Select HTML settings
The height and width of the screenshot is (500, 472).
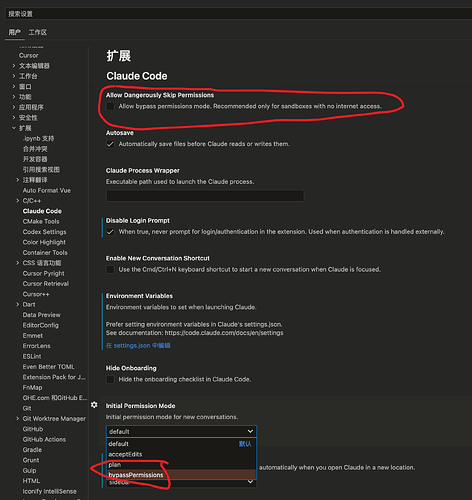pyautogui.click(x=31, y=481)
